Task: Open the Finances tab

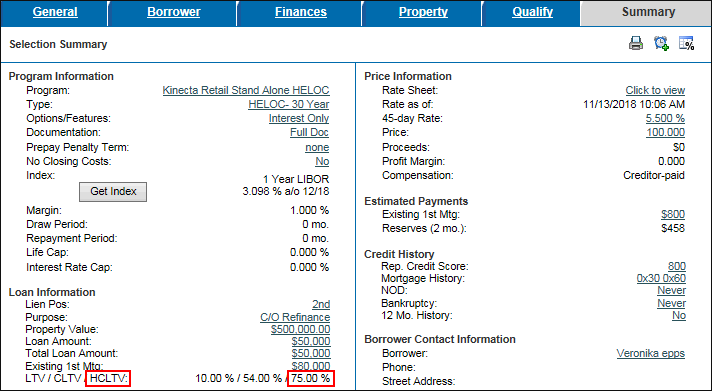Action: pyautogui.click(x=301, y=12)
